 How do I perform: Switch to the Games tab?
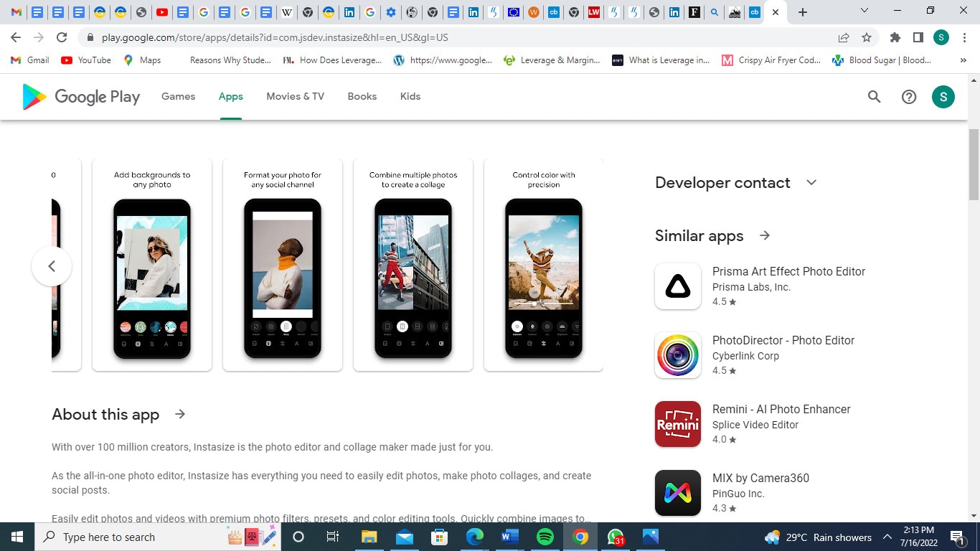[178, 96]
